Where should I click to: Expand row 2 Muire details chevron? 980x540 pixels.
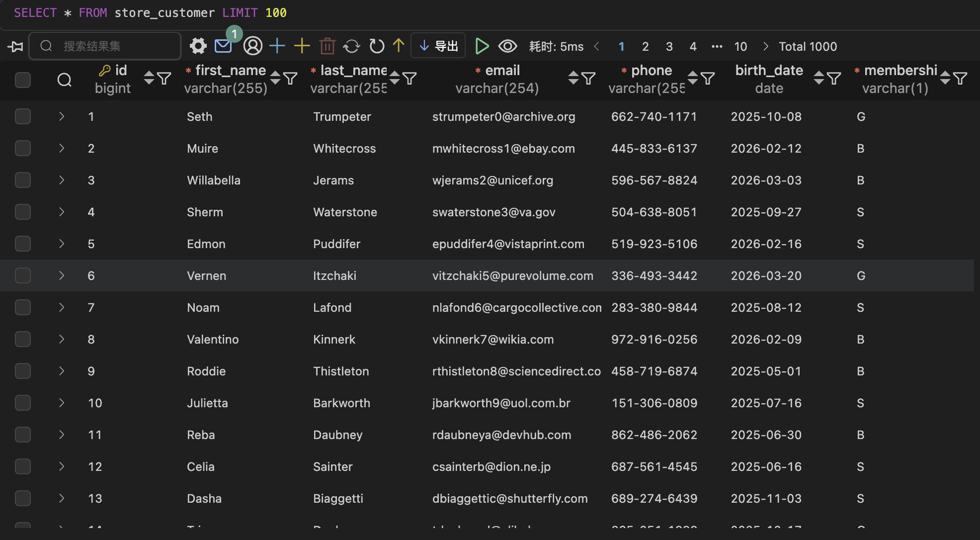click(62, 148)
